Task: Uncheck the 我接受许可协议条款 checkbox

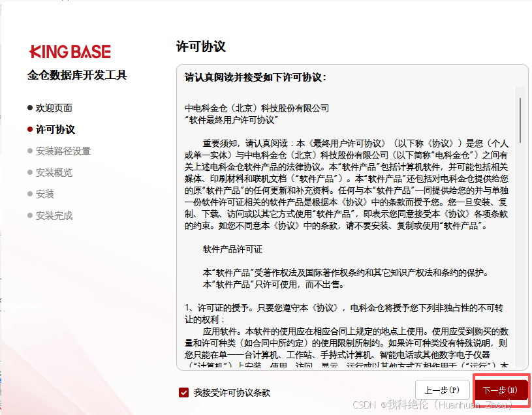Action: (183, 393)
